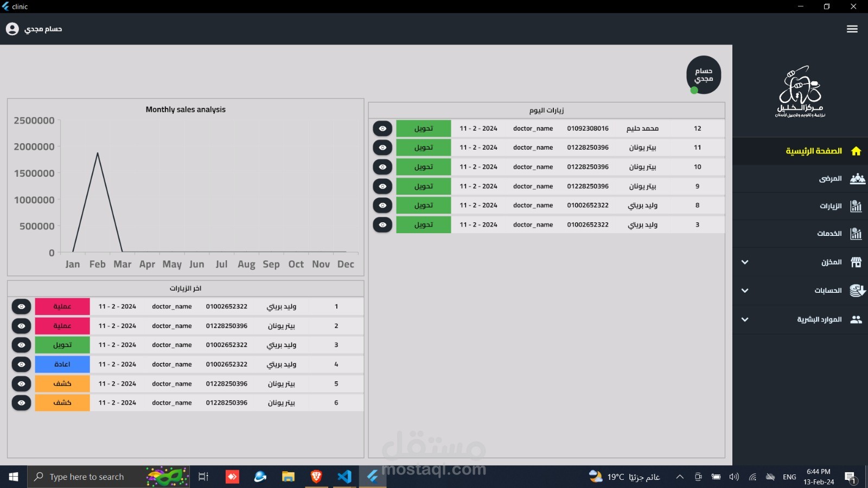Screen dimensions: 868x488
Task: Click تحويل button on today's visit 12
Action: click(424, 129)
